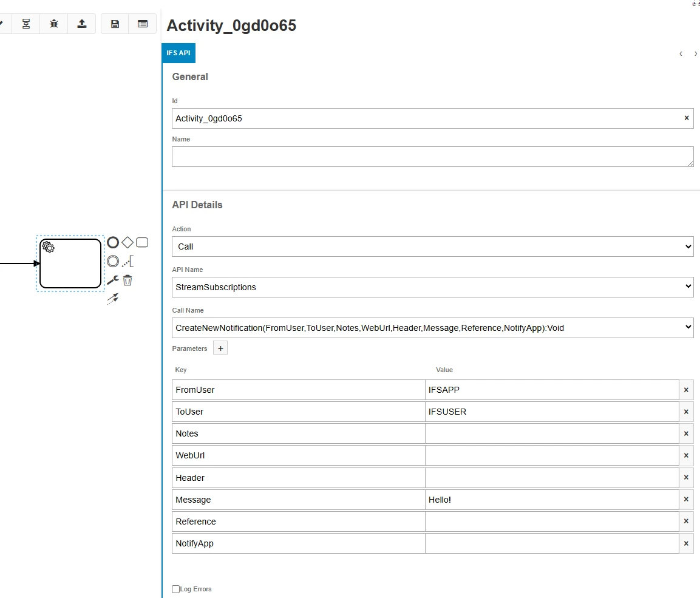Click into the Name text field
The height and width of the screenshot is (598, 700).
tap(432, 157)
